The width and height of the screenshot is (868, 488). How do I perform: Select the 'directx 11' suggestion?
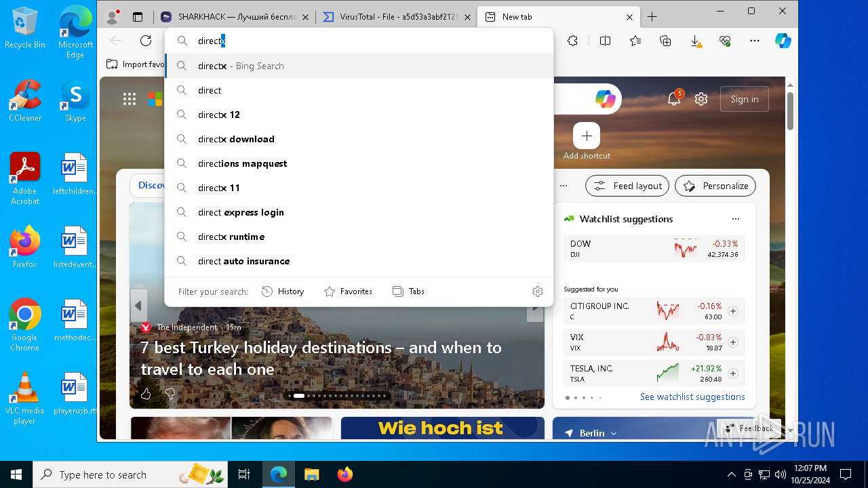tap(359, 188)
